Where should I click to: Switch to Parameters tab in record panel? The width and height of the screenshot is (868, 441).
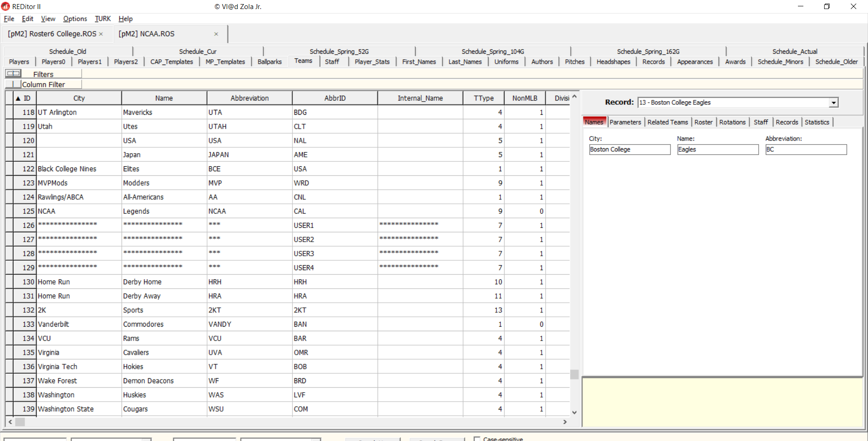pos(625,122)
